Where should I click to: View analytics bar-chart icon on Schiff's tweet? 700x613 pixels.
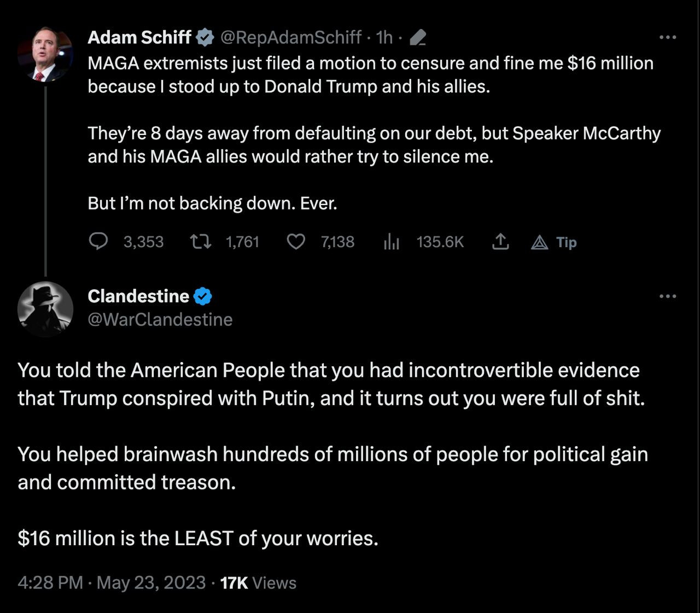coord(391,242)
